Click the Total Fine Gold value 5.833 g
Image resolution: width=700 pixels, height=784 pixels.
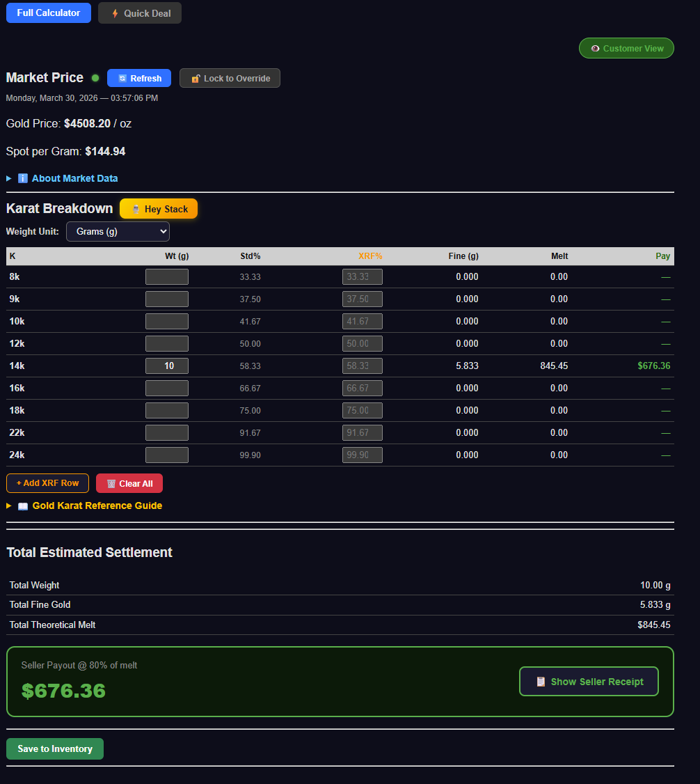[655, 605]
